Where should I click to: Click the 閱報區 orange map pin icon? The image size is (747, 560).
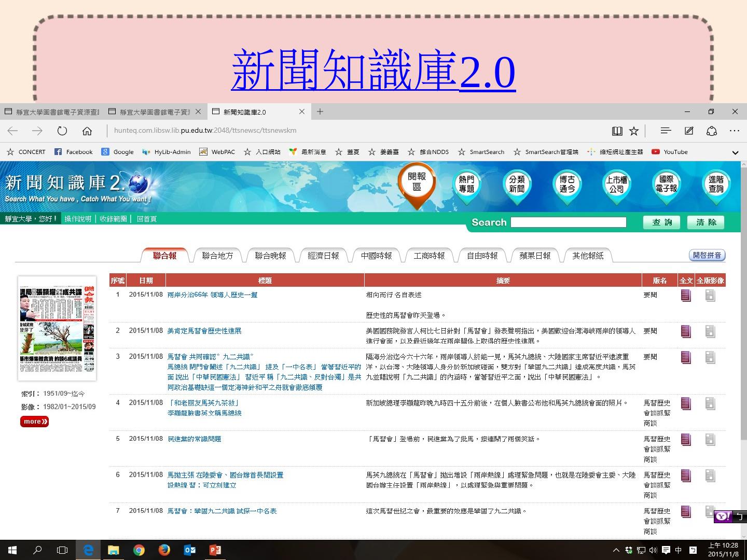(417, 183)
